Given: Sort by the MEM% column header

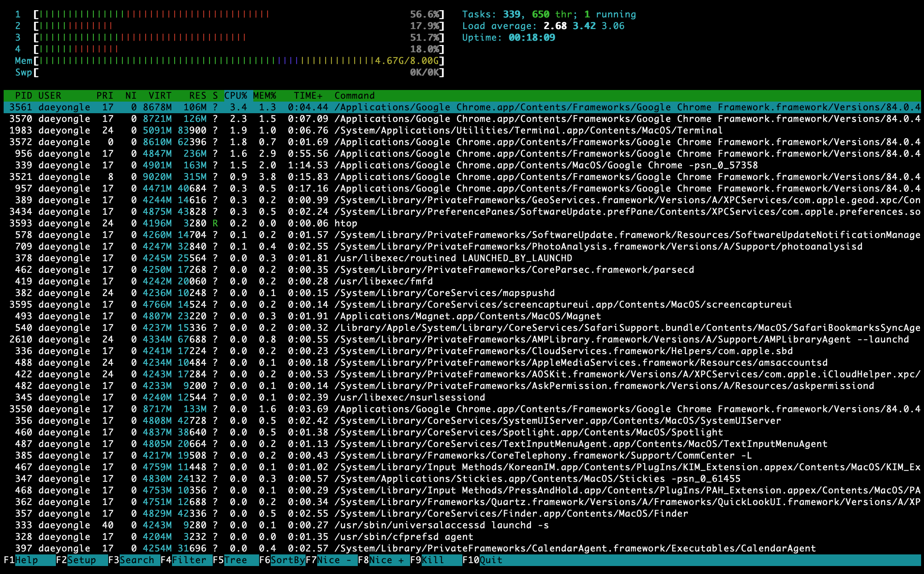Looking at the screenshot, I should pos(265,96).
